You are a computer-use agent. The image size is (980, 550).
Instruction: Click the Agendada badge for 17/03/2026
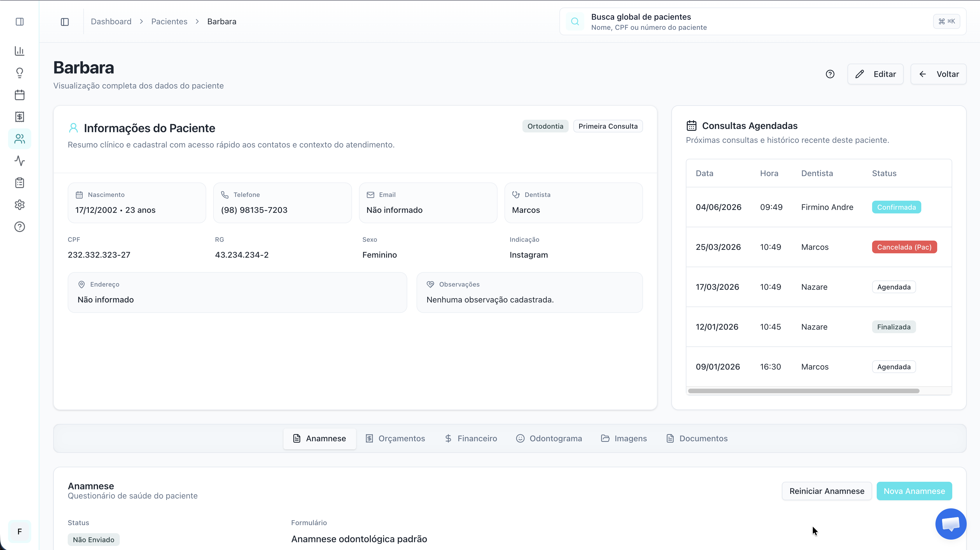click(x=894, y=287)
